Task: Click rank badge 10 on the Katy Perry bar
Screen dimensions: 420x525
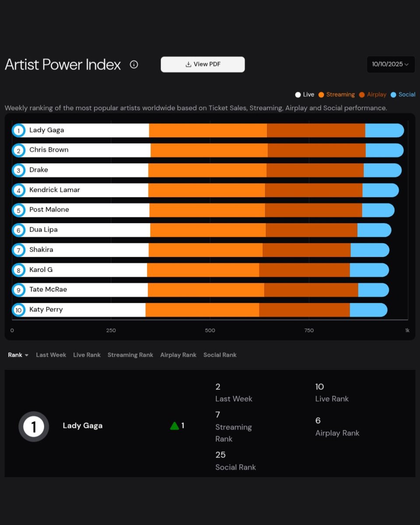Action: point(18,310)
